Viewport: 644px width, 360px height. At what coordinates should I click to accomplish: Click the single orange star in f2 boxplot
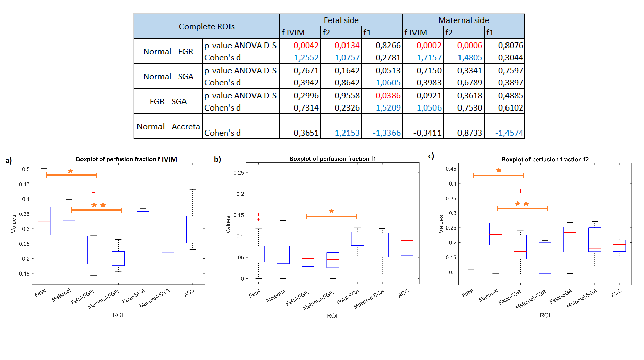tap(499, 170)
